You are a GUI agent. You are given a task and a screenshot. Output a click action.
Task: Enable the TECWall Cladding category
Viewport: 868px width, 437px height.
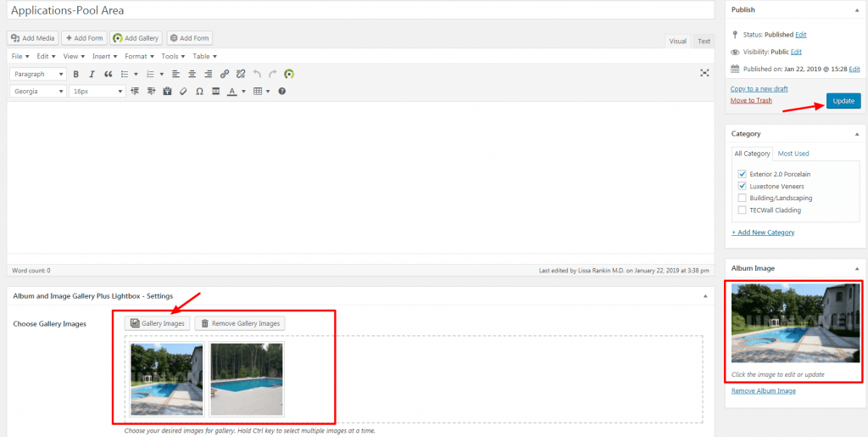click(743, 210)
